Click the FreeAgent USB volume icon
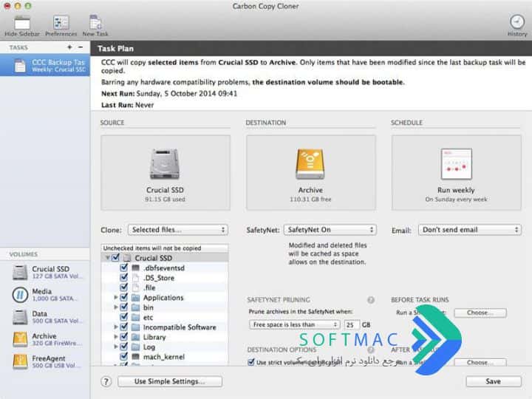This screenshot has width=532, height=399. [x=20, y=361]
